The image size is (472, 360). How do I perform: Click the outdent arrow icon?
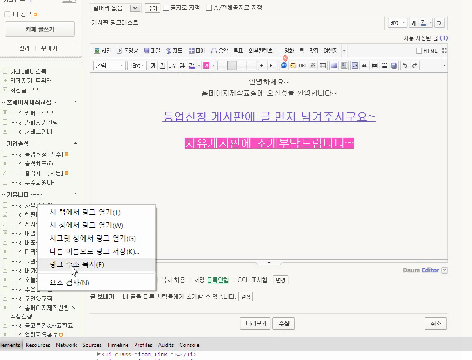click(x=261, y=65)
